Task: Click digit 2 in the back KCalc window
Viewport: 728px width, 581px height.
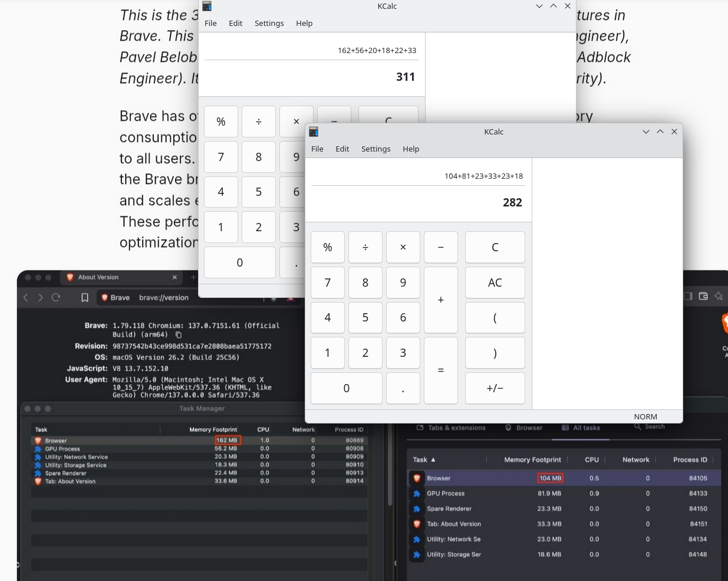Action: pyautogui.click(x=259, y=227)
